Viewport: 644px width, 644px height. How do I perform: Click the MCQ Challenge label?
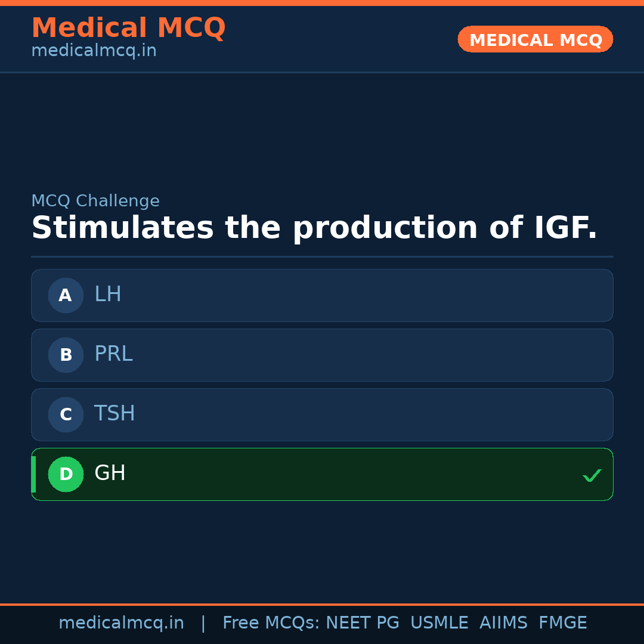point(95,201)
